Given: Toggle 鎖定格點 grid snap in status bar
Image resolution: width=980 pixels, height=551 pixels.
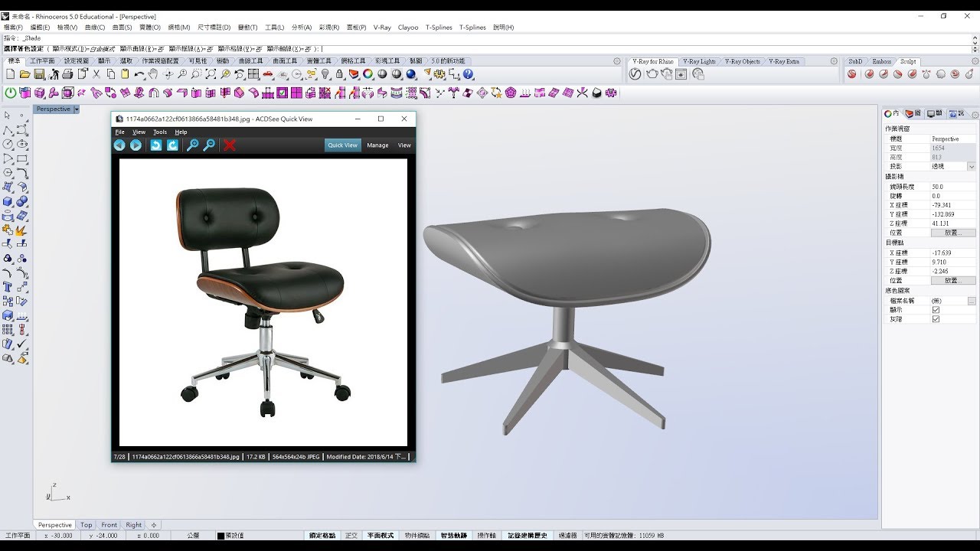Looking at the screenshot, I should click(x=322, y=536).
